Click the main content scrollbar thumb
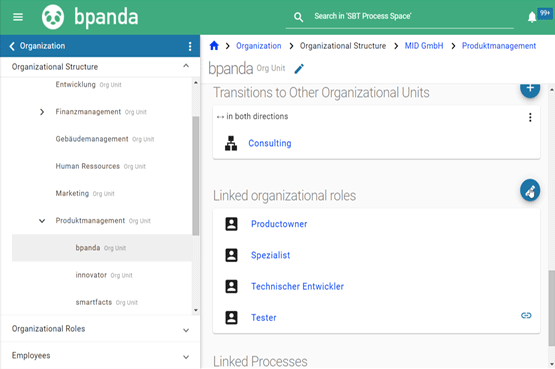555x369 pixels. (551, 308)
